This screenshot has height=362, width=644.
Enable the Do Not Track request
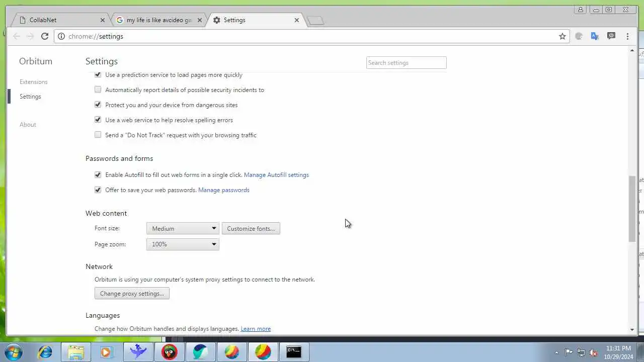point(98,135)
